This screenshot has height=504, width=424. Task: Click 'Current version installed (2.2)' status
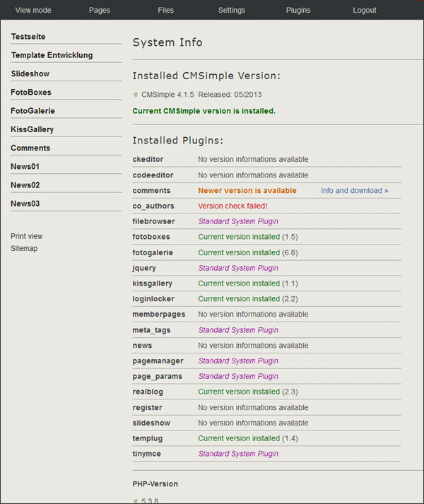(x=248, y=299)
